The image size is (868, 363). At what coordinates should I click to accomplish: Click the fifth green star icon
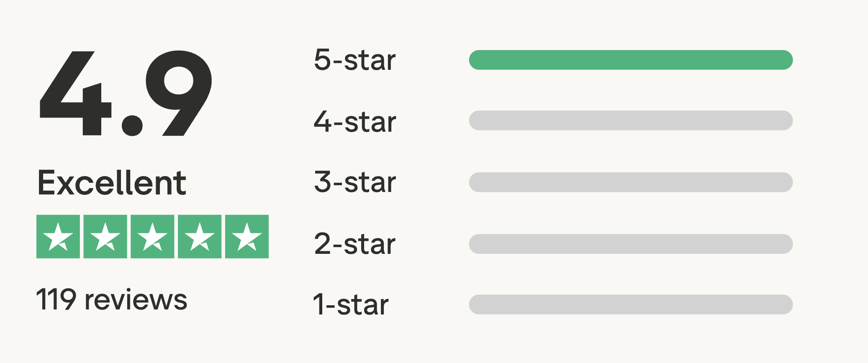tap(247, 237)
